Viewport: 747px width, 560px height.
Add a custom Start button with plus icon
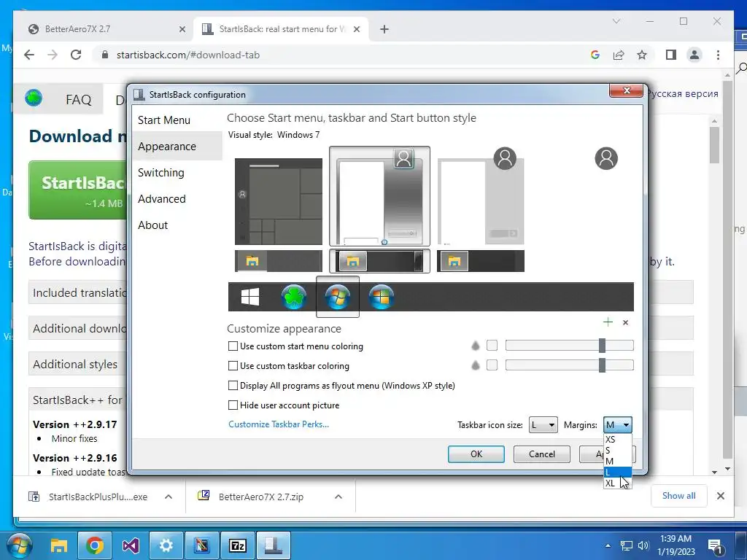[x=608, y=322]
